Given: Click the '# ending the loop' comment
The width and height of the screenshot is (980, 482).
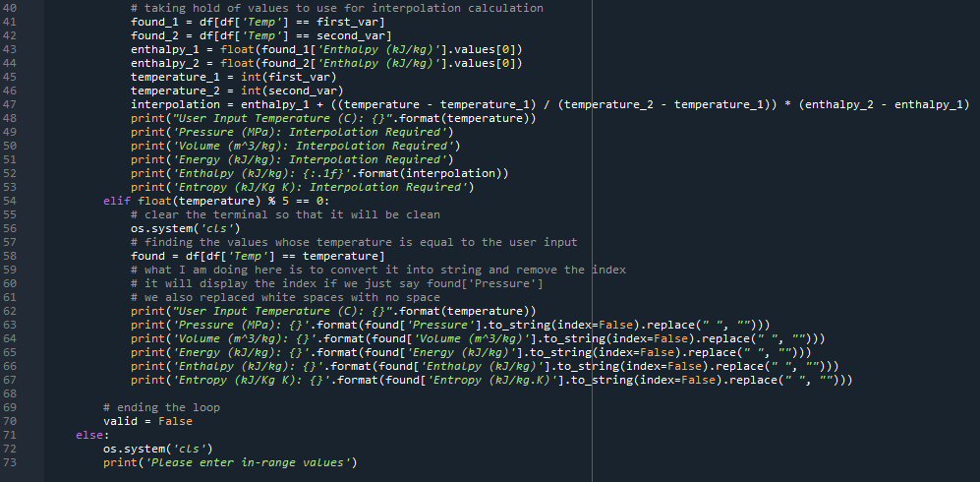Looking at the screenshot, I should pos(161,407).
